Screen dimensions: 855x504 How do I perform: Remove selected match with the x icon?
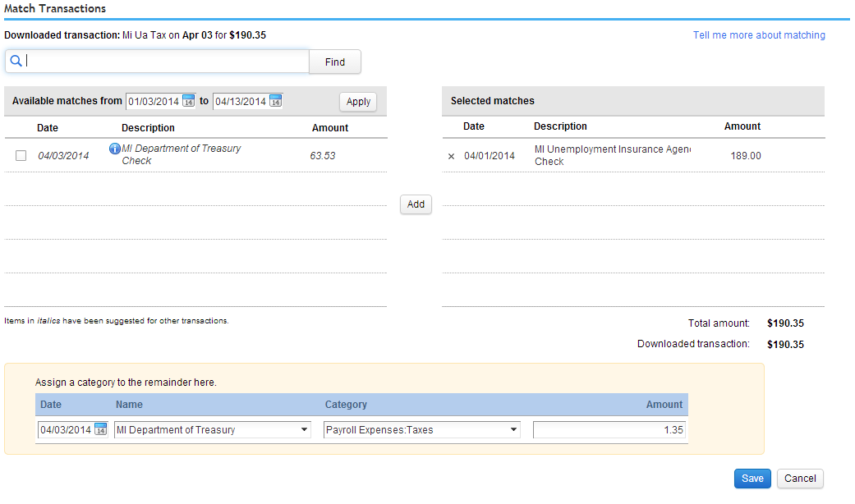[x=450, y=156]
